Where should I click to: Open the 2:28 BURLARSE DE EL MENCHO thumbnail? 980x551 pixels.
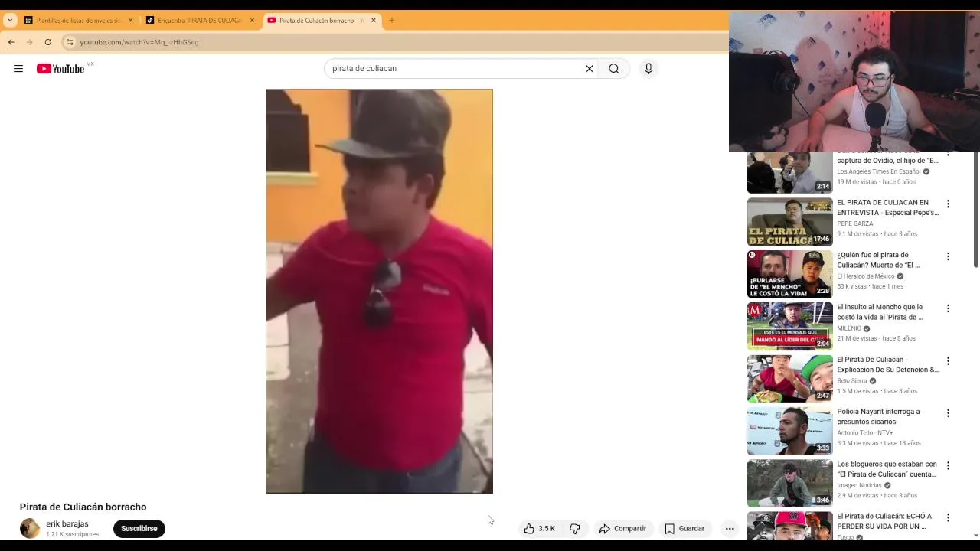[x=790, y=274]
